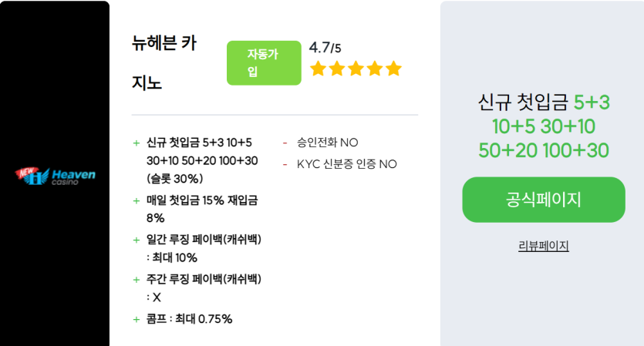Image resolution: width=644 pixels, height=346 pixels.
Task: Click the second rating star
Action: [337, 69]
